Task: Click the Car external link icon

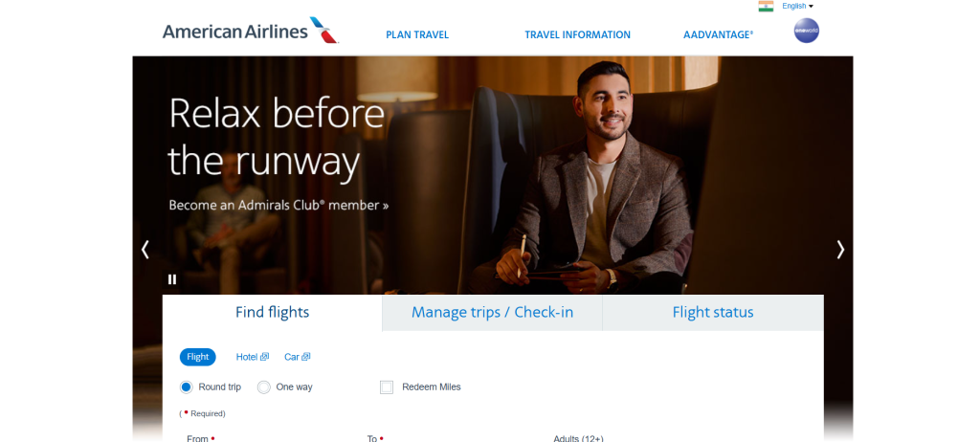Action: (305, 356)
